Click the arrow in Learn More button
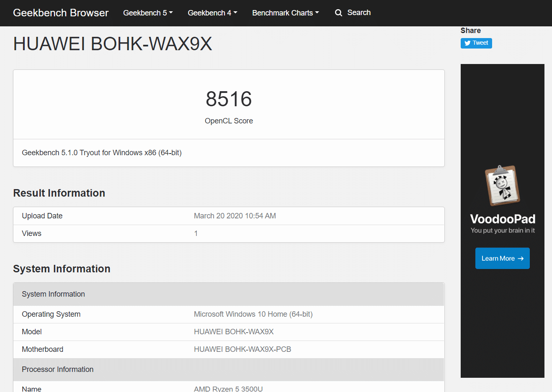 (x=521, y=259)
